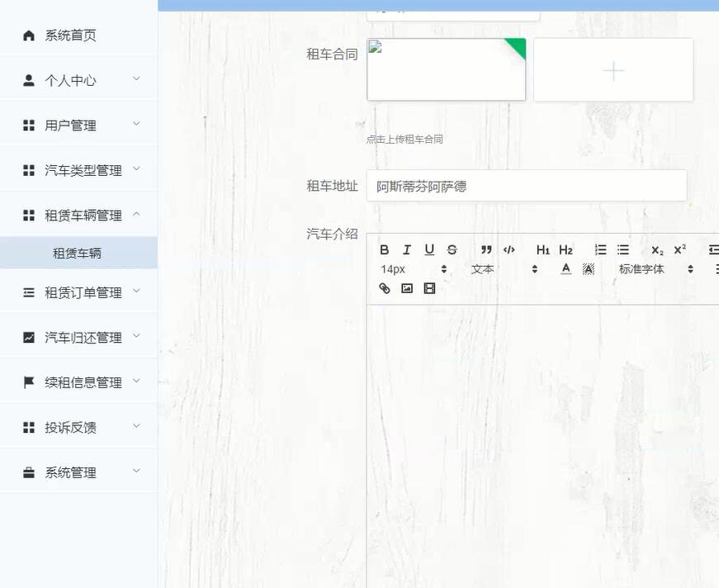Viewport: 719px width, 588px height.
Task: Click the 点击上传租车合同 hint text
Action: pyautogui.click(x=404, y=139)
